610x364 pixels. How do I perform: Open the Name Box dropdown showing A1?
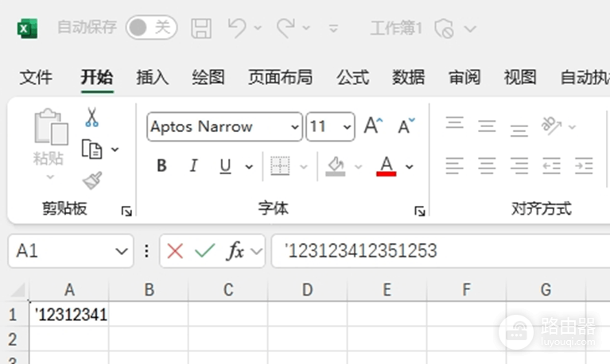122,252
